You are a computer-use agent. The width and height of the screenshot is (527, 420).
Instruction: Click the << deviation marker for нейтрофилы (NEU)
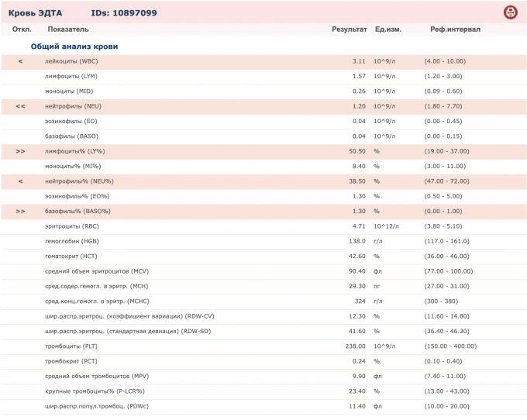[x=21, y=106]
